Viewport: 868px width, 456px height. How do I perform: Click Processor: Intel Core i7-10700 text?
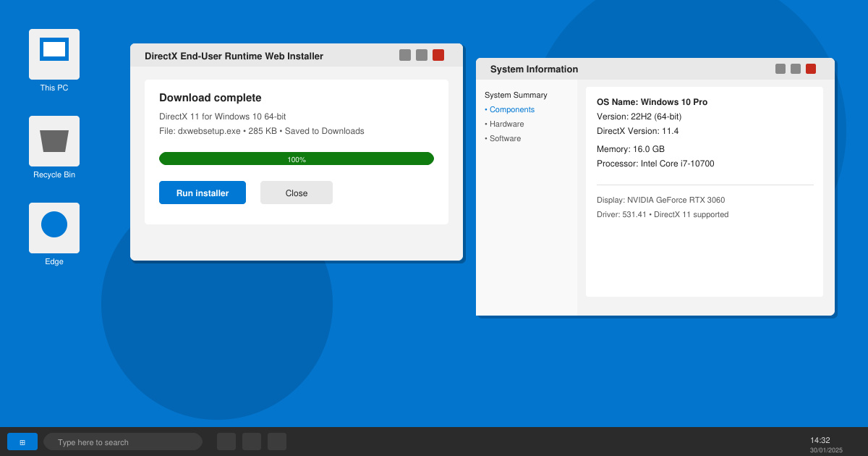click(x=655, y=164)
